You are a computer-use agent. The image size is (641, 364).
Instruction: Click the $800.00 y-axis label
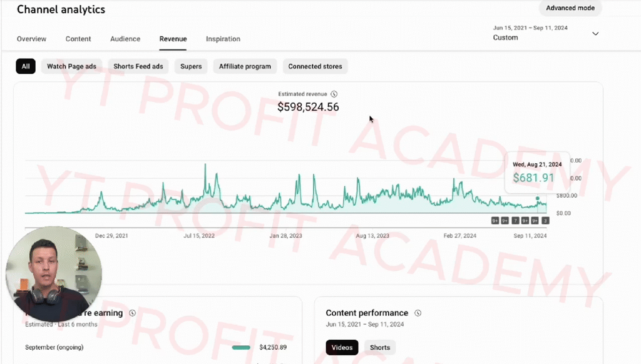[567, 196]
